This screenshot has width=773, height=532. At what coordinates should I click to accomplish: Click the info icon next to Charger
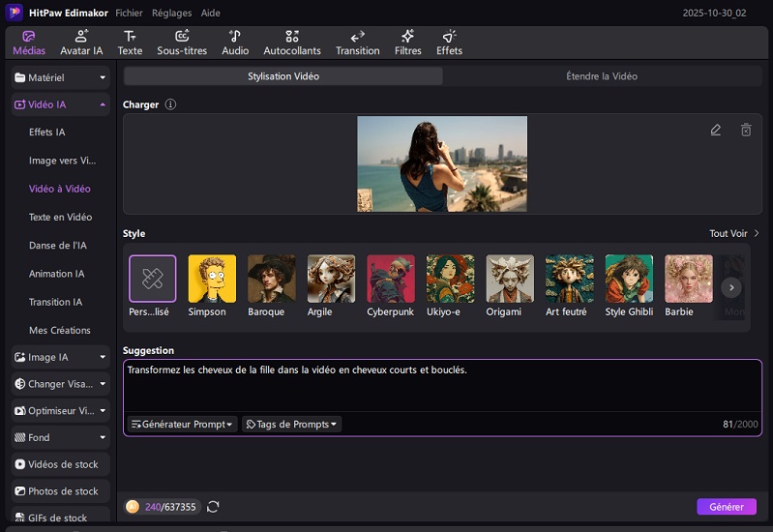coord(170,104)
